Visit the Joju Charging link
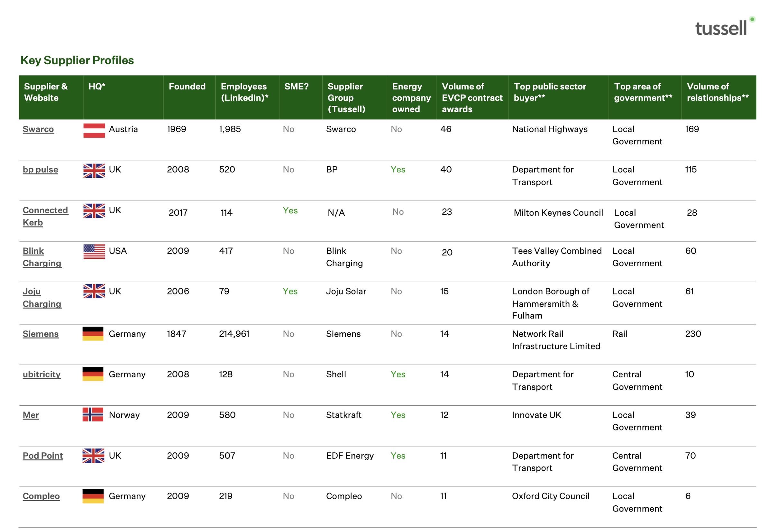Screen dimensions: 777x532 [x=42, y=298]
